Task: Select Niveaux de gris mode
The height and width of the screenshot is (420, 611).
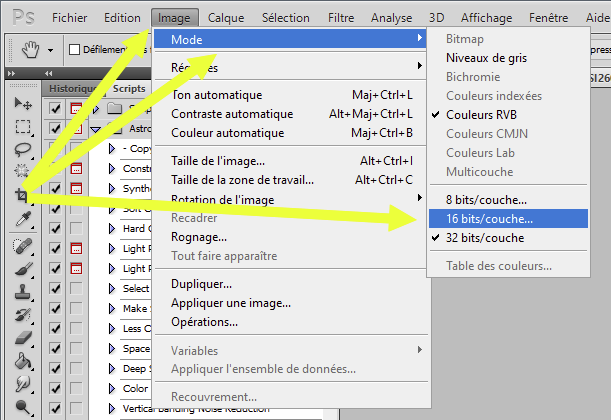Action: coord(508,58)
